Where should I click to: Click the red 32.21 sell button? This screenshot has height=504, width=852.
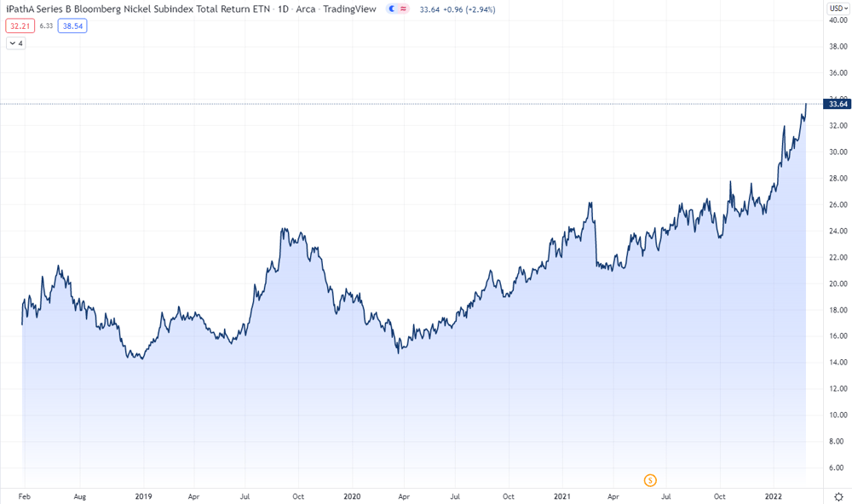pyautogui.click(x=20, y=26)
